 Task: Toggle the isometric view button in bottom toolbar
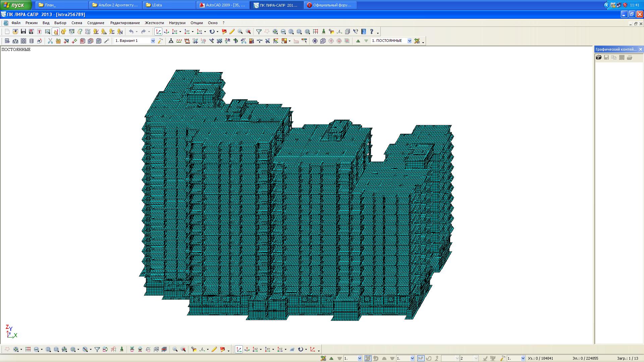click(239, 349)
